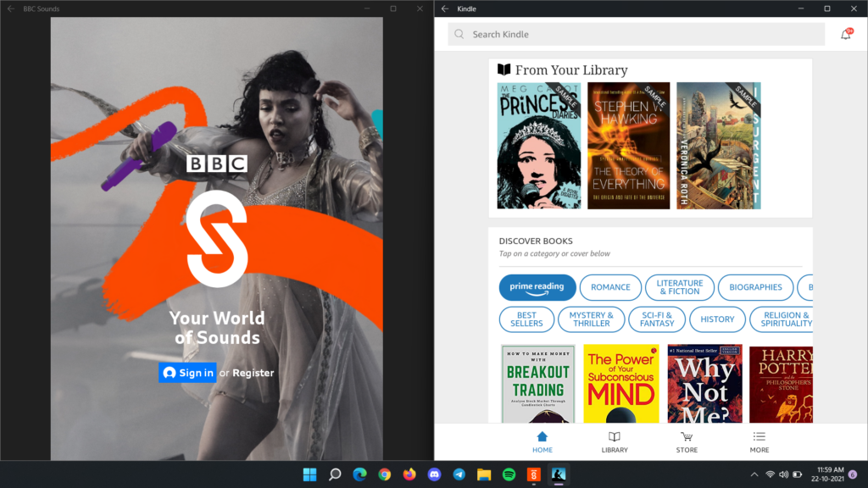Switch to the Library tab in Kindle
Screen dimensions: 868x488
coord(614,439)
